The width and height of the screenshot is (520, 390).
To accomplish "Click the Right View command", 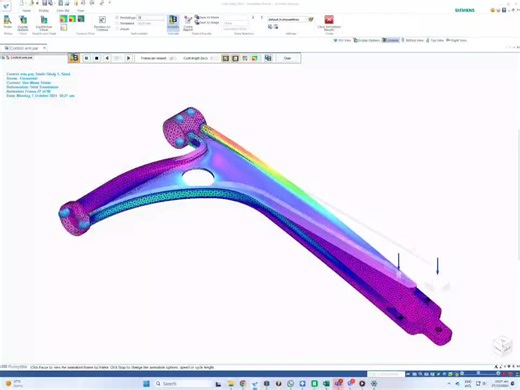I will pyautogui.click(x=456, y=40).
